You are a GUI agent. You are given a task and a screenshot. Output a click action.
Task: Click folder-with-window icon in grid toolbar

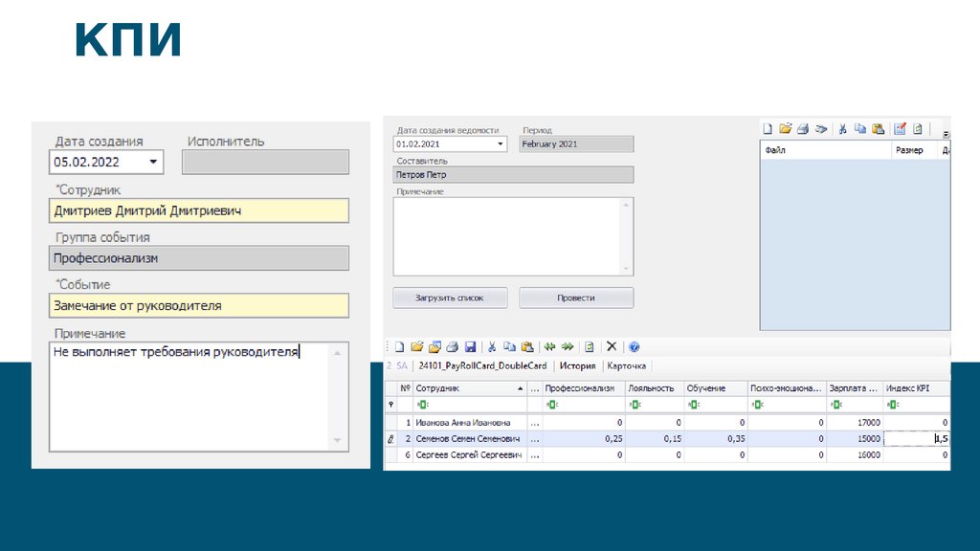tap(434, 346)
